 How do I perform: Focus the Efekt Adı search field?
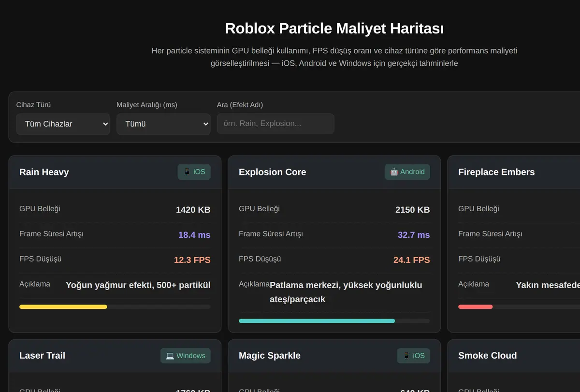coord(275,124)
